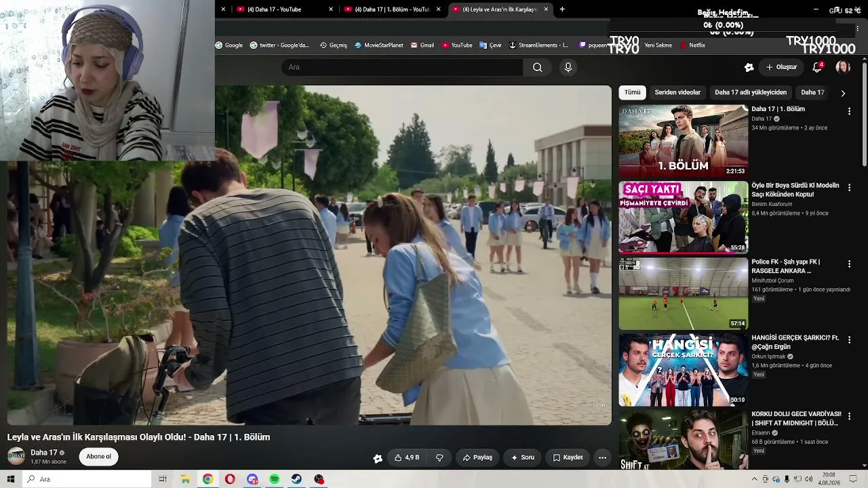Open the Oluştur create menu
This screenshot has width=868, height=488.
(781, 67)
